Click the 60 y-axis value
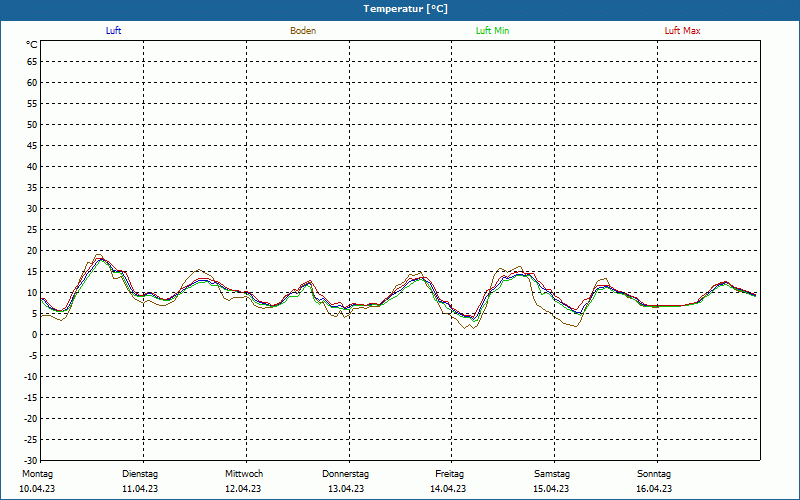This screenshot has width=800, height=500. tap(32, 83)
